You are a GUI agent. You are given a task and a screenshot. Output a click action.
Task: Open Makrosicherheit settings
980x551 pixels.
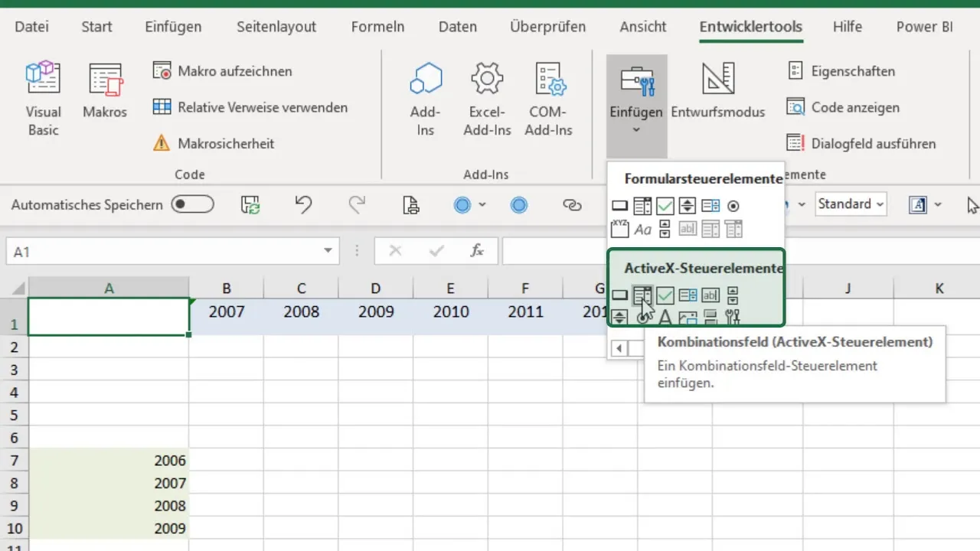click(214, 143)
